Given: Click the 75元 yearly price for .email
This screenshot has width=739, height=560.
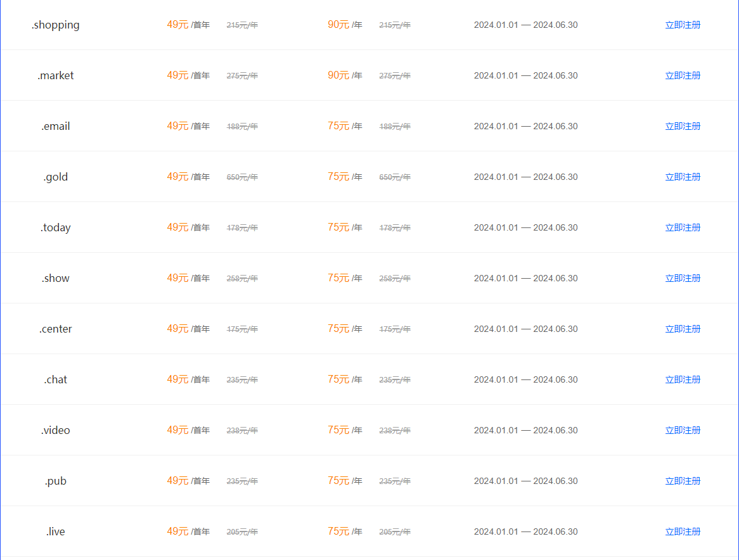Looking at the screenshot, I should 338,126.
